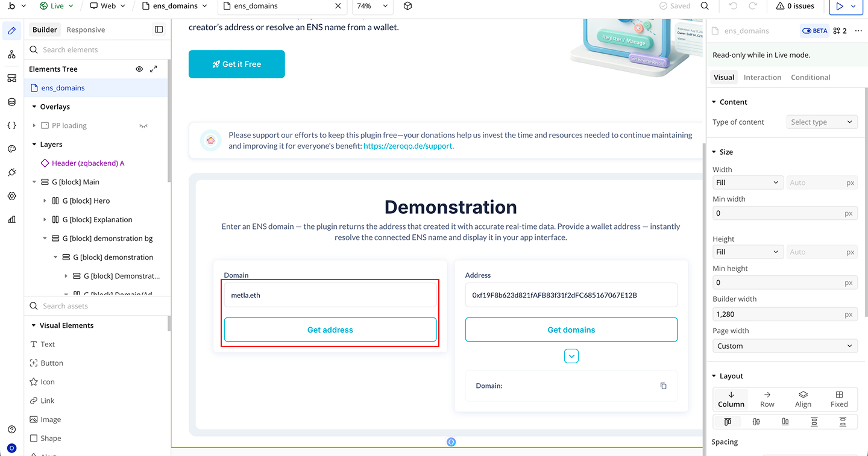Switch to the Builder tab

45,30
